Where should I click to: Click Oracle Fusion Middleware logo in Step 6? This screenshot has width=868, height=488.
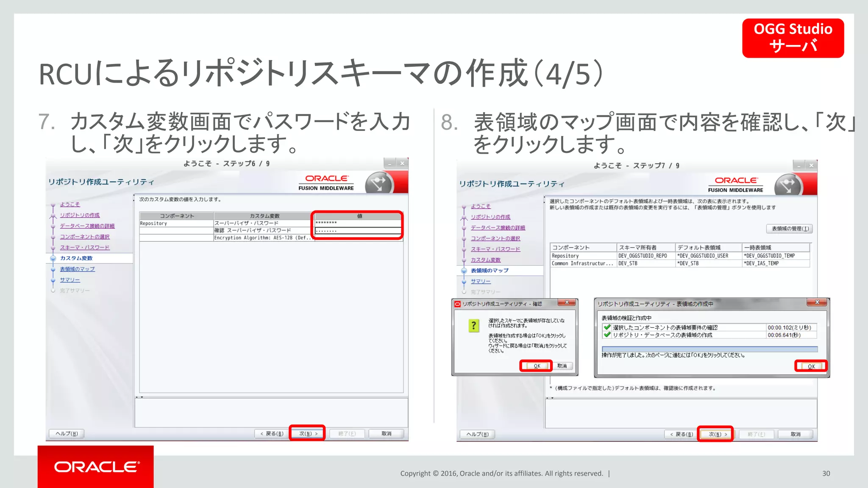pyautogui.click(x=326, y=183)
